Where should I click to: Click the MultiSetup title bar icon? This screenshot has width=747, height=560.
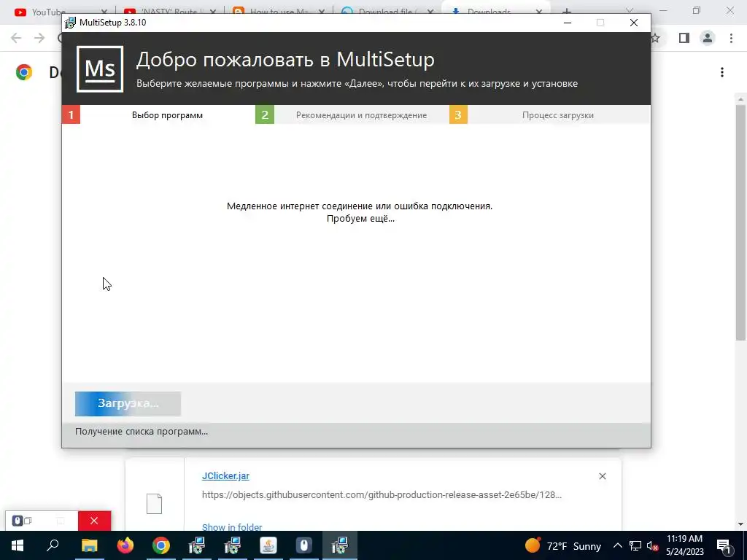[70, 23]
